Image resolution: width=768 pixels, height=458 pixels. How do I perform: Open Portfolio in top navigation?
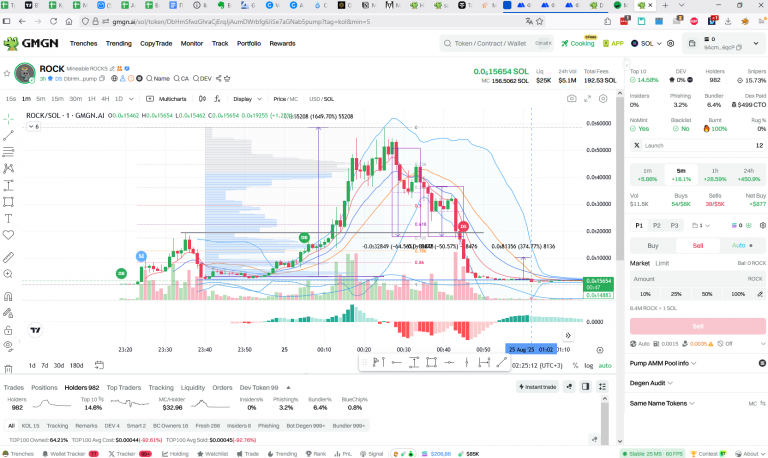[249, 44]
